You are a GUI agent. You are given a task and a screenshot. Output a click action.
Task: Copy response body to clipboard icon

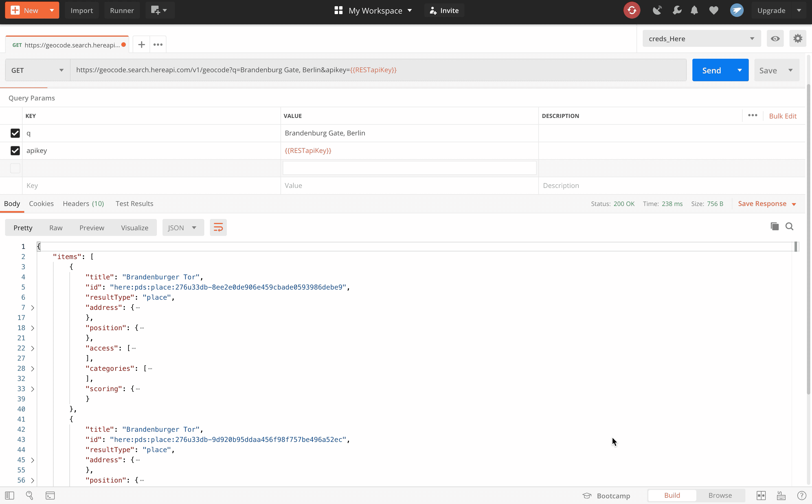click(x=775, y=227)
